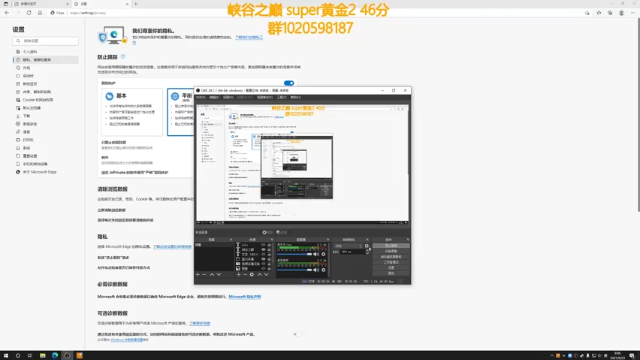The height and width of the screenshot is (360, 640).
Task: Adjust the 桌面音频 volume slider
Action: click(294, 270)
